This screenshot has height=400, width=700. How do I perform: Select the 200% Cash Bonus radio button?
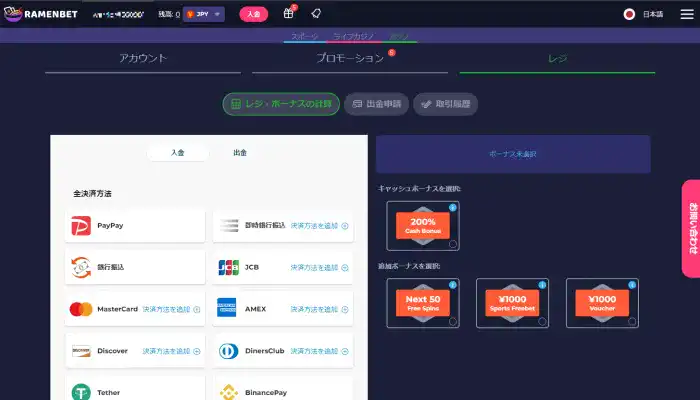point(453,244)
